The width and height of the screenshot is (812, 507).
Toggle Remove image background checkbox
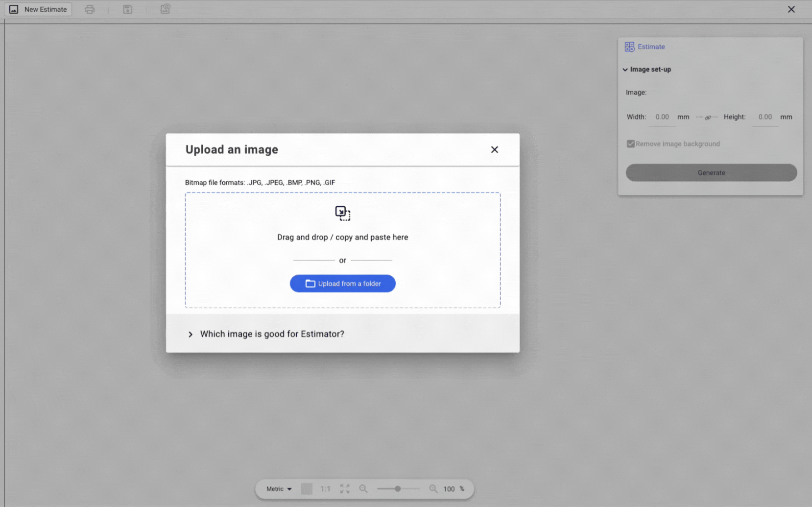tap(631, 144)
